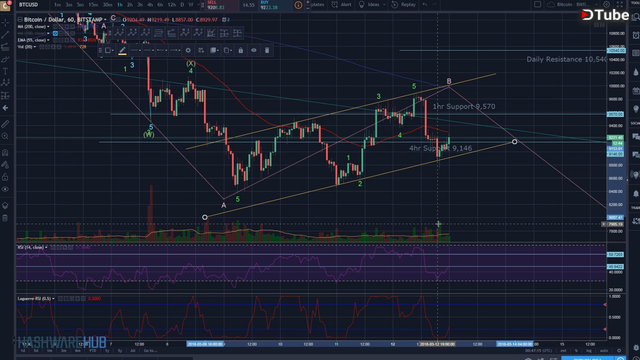Hide all drawings with sidebar eye icon
This screenshot has width=640, height=360.
click(x=5, y=189)
